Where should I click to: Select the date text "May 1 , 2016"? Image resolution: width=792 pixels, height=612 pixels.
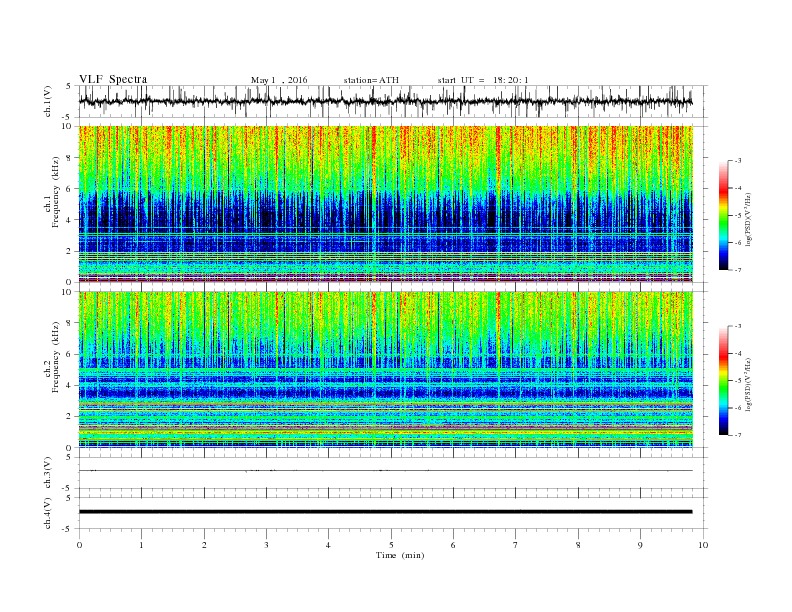click(279, 80)
